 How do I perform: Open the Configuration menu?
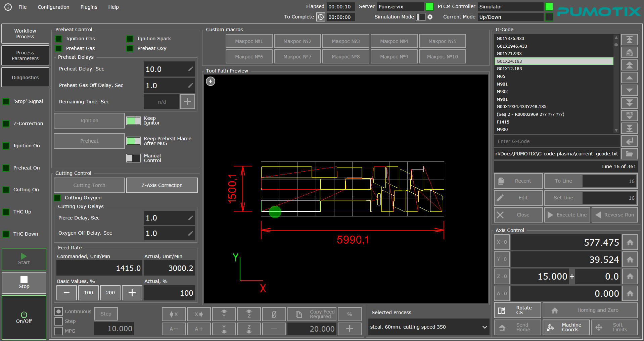coord(53,7)
